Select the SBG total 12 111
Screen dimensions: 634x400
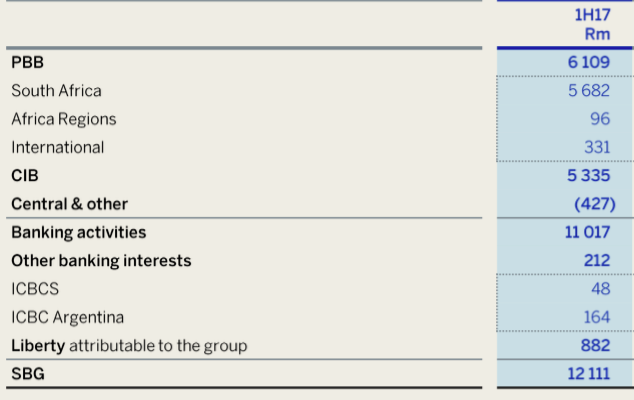point(587,375)
